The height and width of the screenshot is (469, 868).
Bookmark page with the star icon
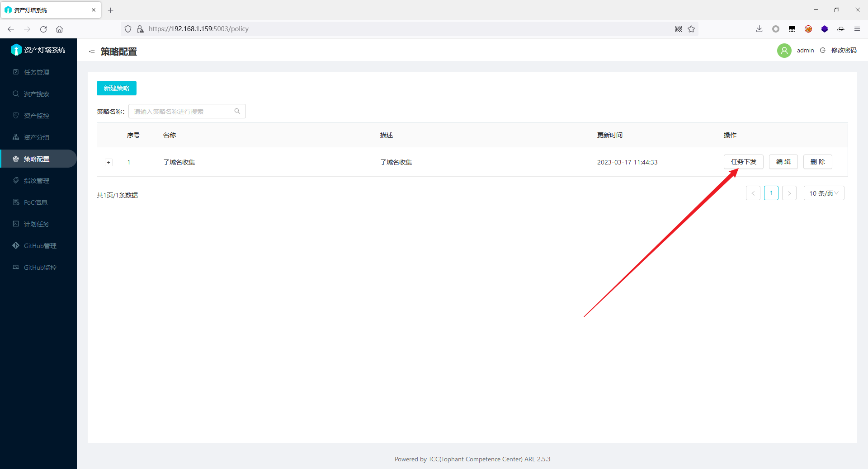point(691,29)
